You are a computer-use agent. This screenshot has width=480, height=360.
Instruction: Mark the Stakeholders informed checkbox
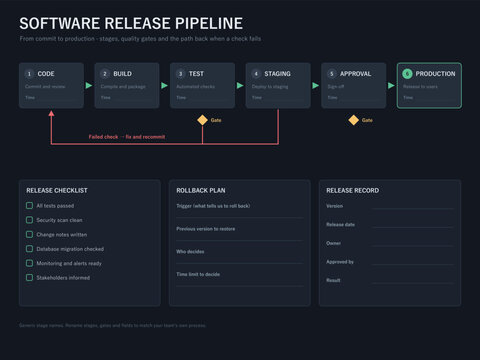29,277
